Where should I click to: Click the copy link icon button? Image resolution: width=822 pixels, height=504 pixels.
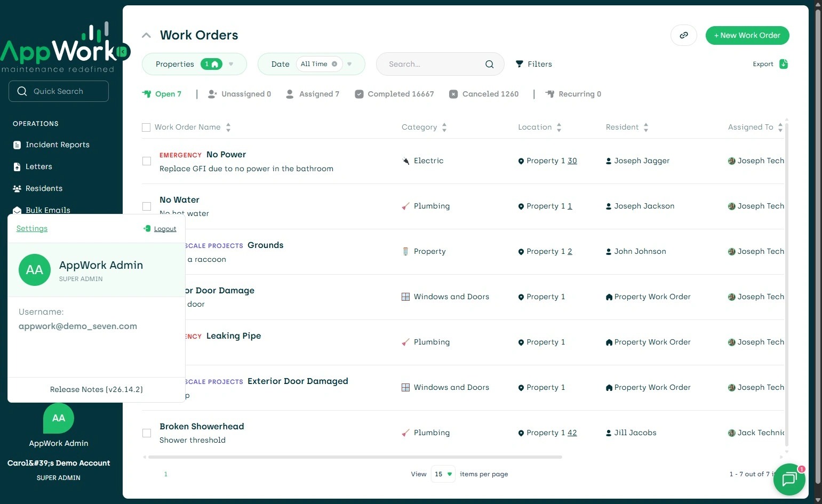point(683,36)
